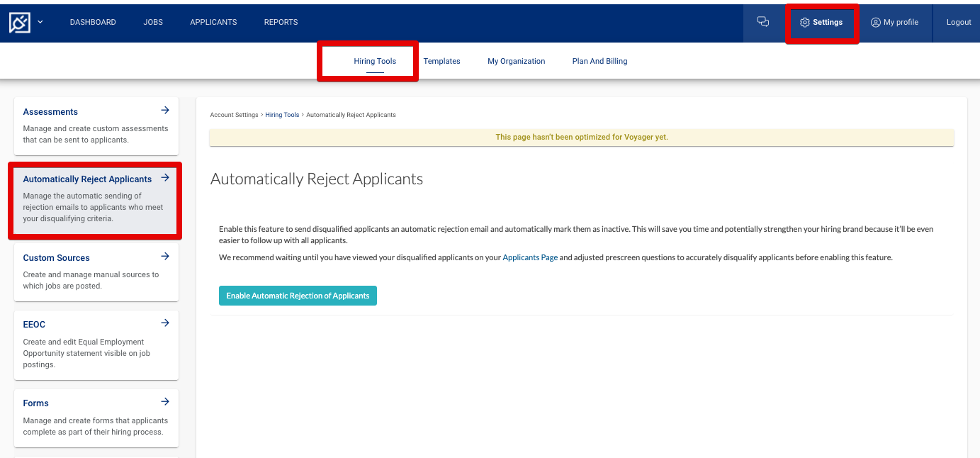Select the Hiring Tools tab

(375, 61)
